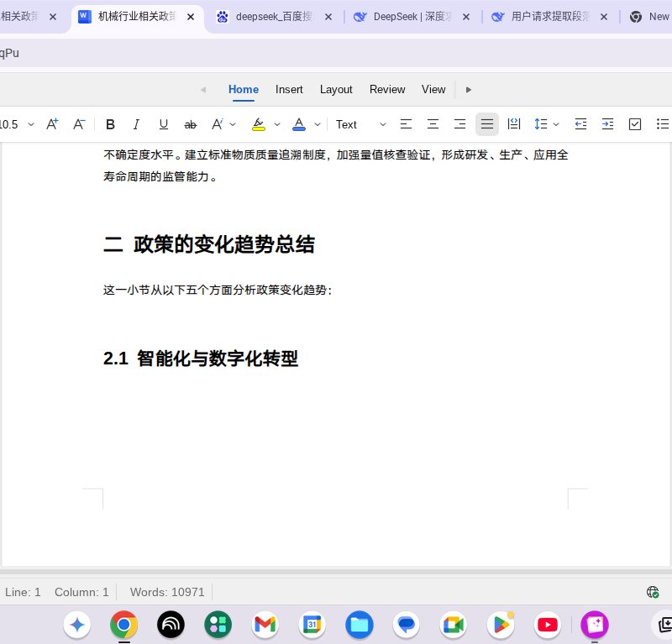This screenshot has width=672, height=644.
Task: Click the language globe status icon
Action: coord(653,592)
